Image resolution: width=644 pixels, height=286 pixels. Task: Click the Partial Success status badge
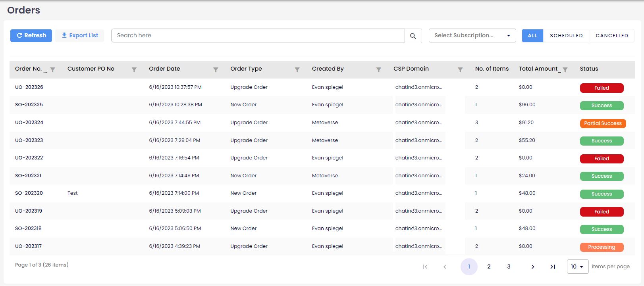tap(603, 123)
